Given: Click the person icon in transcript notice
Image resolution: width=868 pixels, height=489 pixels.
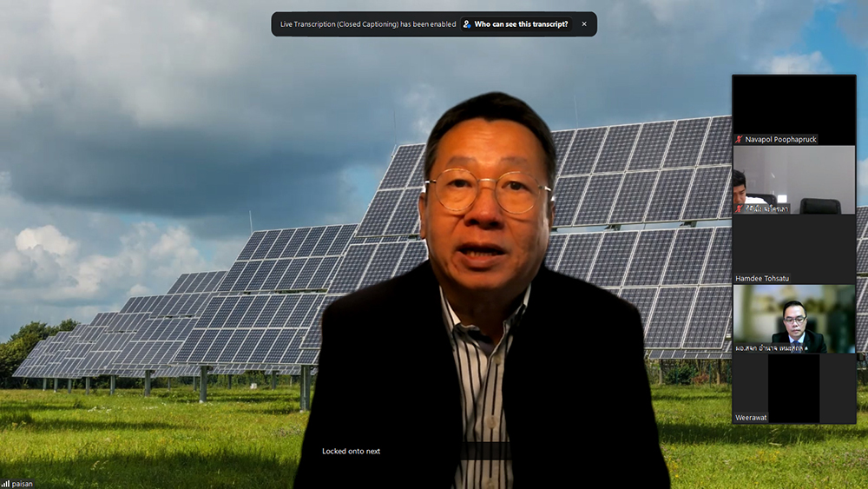Looking at the screenshot, I should point(467,24).
